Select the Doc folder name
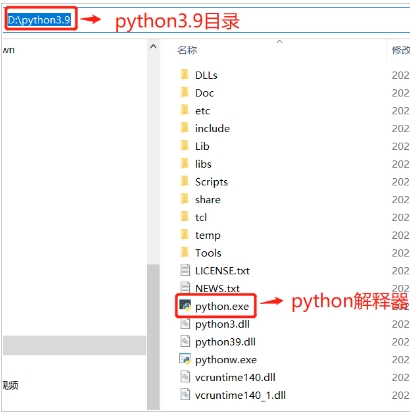 (205, 93)
